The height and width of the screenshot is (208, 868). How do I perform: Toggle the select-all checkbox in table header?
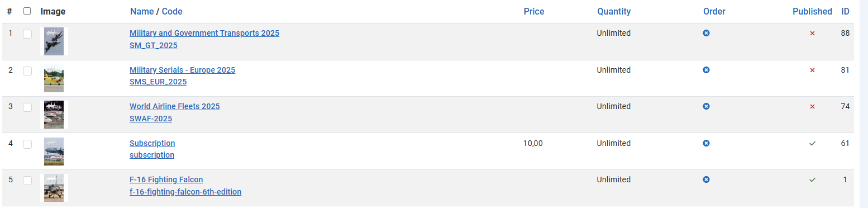[27, 11]
